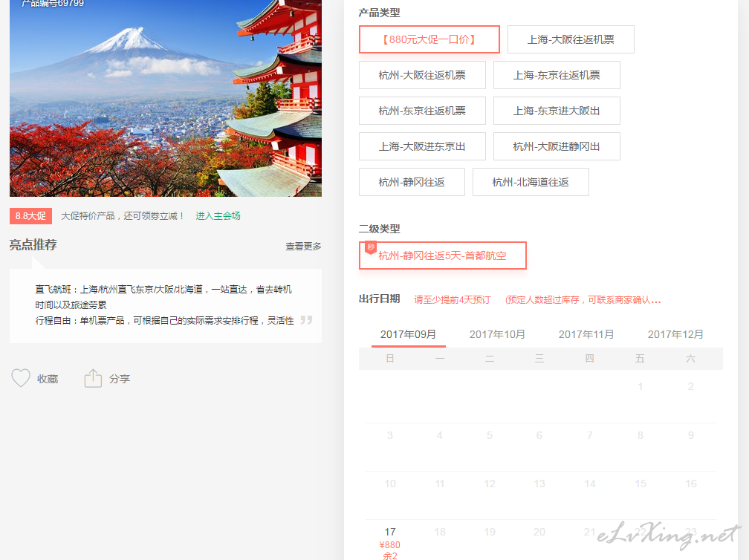749x560 pixels.
Task: Select 杭州-东京往返机票 option
Action: click(x=422, y=111)
